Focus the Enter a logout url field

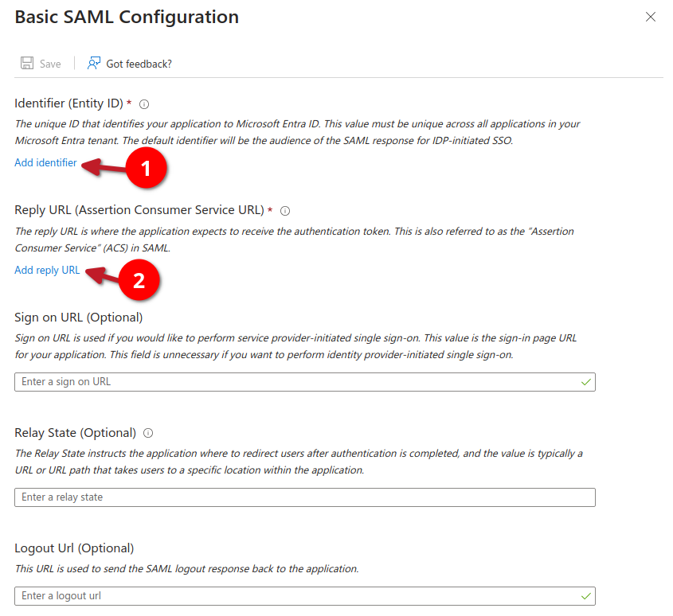point(295,596)
